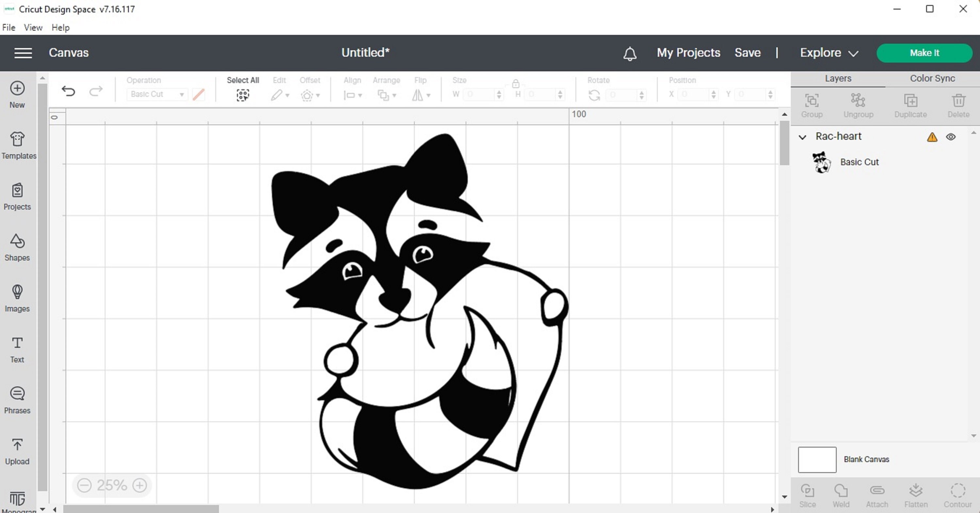Open the File menu
980x513 pixels.
point(8,27)
